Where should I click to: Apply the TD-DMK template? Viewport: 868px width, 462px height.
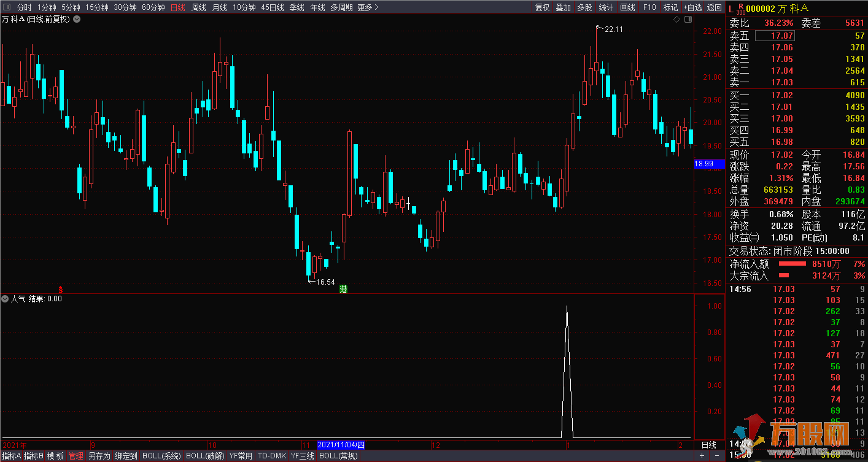[x=272, y=456]
